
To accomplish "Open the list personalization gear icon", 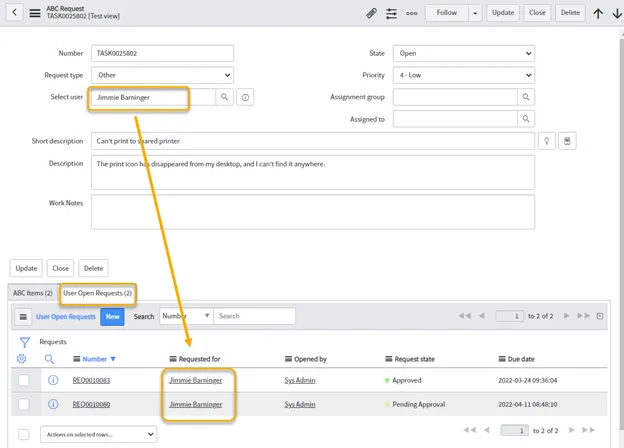I will (23, 359).
